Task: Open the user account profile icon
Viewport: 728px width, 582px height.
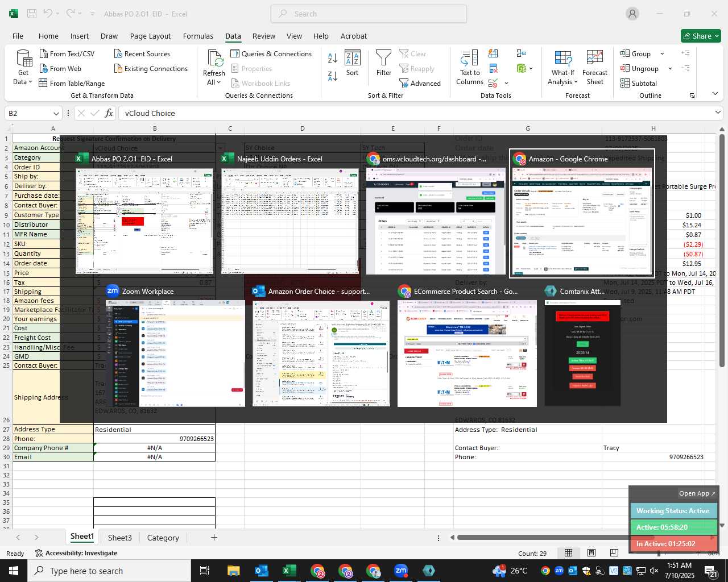Action: pyautogui.click(x=632, y=14)
